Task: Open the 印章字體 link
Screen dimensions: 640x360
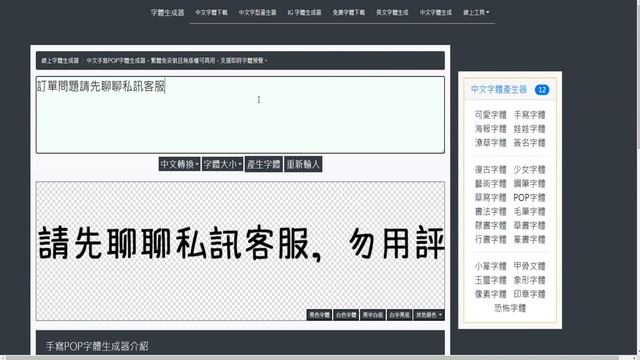Action: [x=529, y=294]
